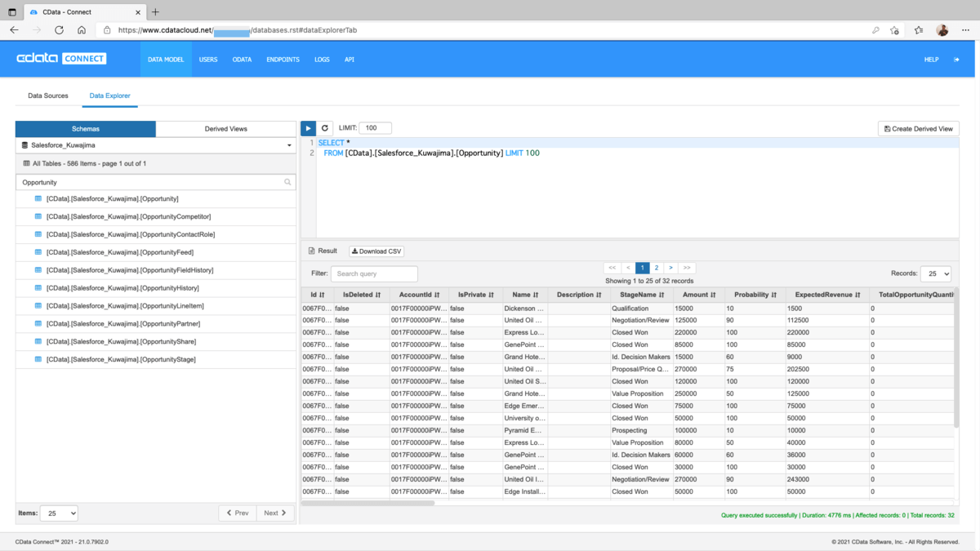Click the table icon beside OpportunityFeed
Screen dimensions: 980x551
pyautogui.click(x=38, y=252)
